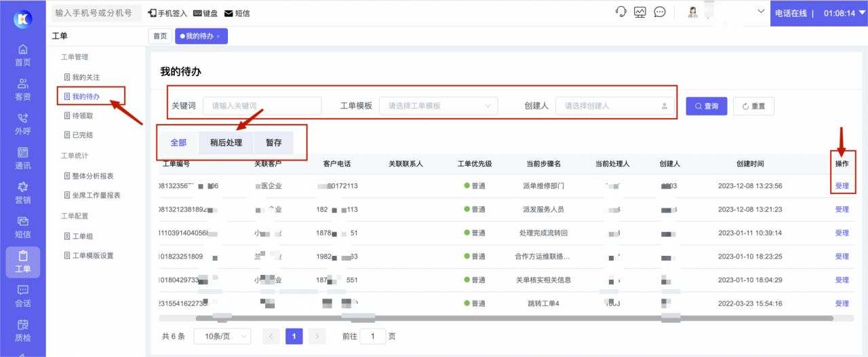This screenshot has width=868, height=357.
Task: Select the 全部 filter tab
Action: 178,143
